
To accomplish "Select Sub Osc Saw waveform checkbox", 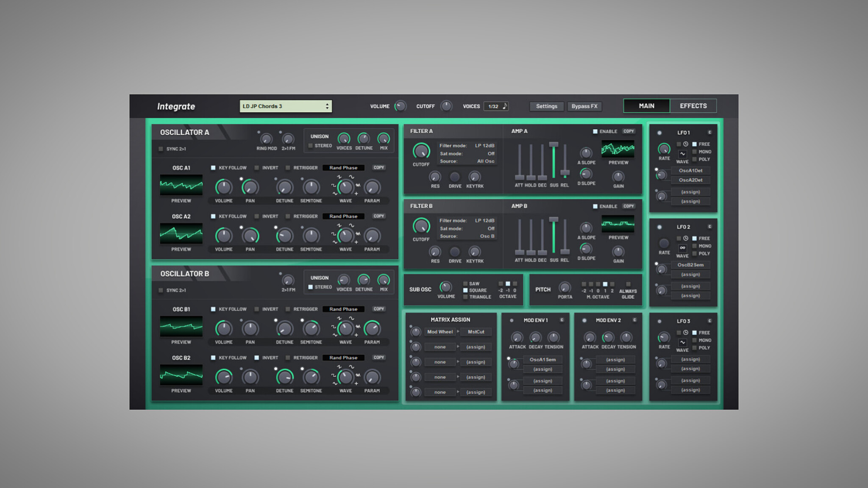I will click(465, 284).
